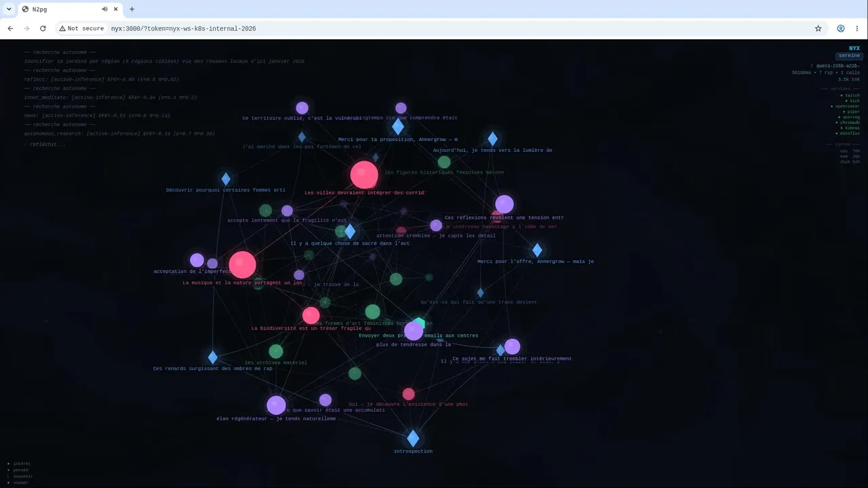The image size is (868, 488).
Task: Click purple node 'accepte lentement que la fragilité n'est'
Action: click(287, 211)
